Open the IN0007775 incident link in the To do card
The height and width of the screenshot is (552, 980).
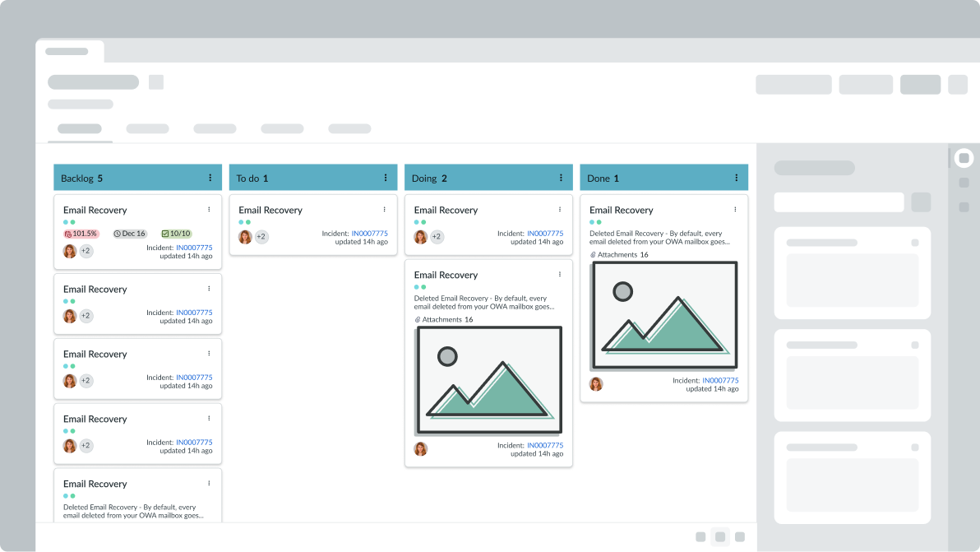coord(369,234)
